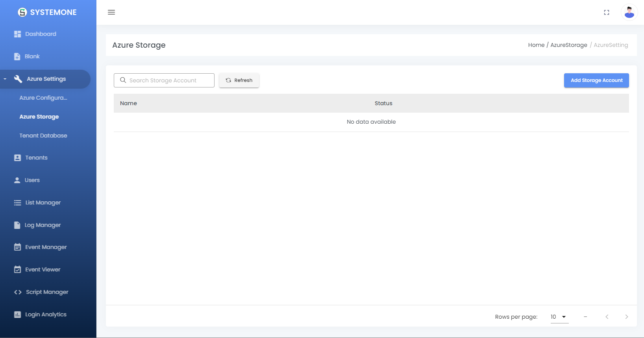Click the Dashboard grid icon
Screen dimensions: 644x338
pyautogui.click(x=17, y=34)
